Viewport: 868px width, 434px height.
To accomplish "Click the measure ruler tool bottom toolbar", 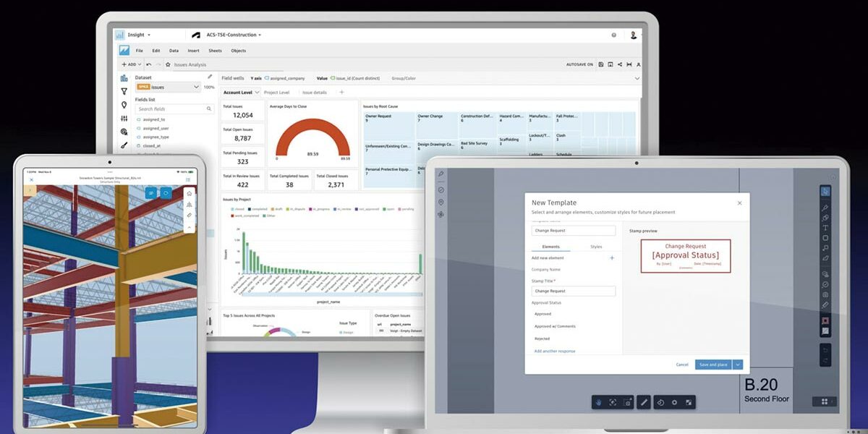I will click(644, 401).
